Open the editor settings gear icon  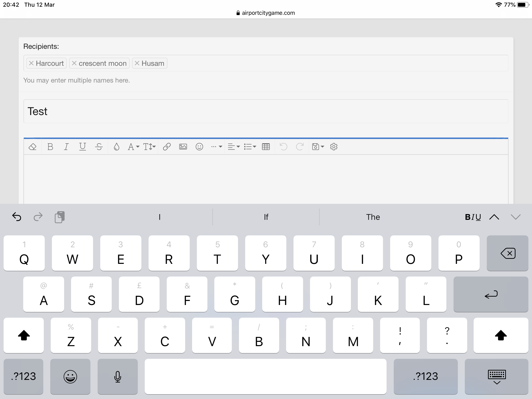[x=334, y=146]
